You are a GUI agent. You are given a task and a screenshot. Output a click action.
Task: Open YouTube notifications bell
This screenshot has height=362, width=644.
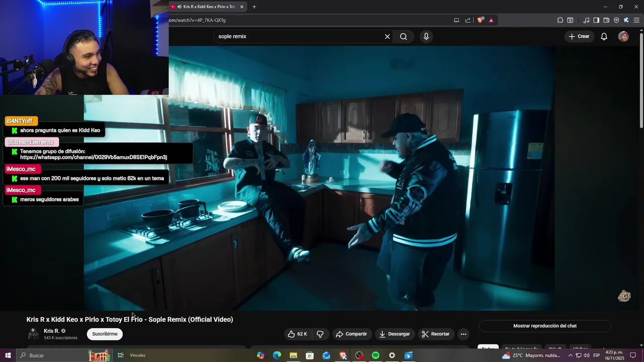(604, 36)
